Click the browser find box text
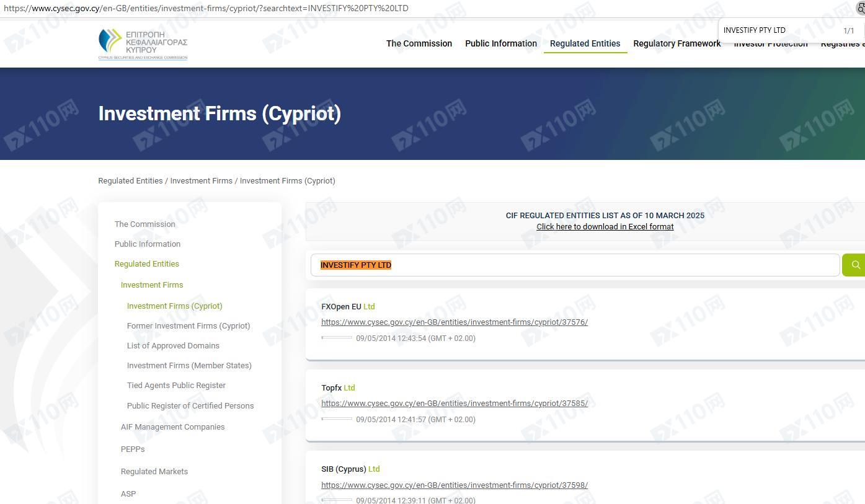The width and height of the screenshot is (865, 504). click(755, 30)
